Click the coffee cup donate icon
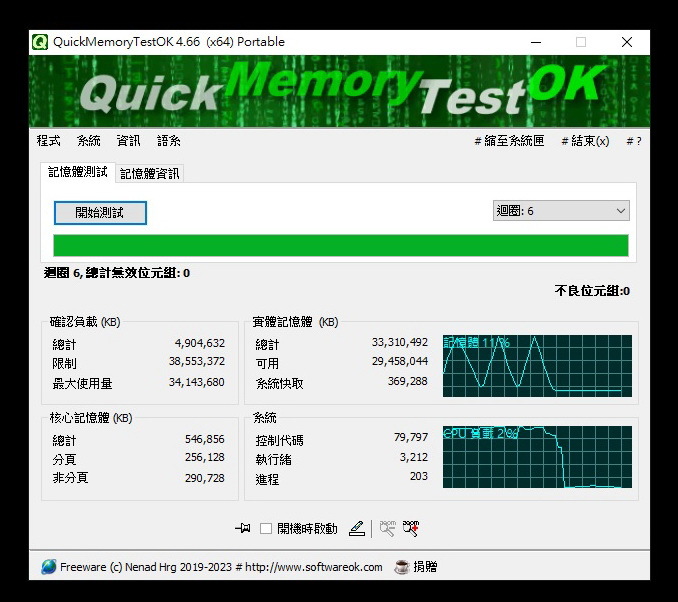678x602 pixels. click(x=402, y=567)
